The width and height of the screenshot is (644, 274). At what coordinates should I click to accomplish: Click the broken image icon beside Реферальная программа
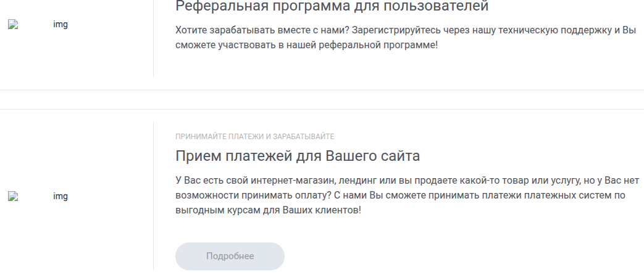pos(12,25)
